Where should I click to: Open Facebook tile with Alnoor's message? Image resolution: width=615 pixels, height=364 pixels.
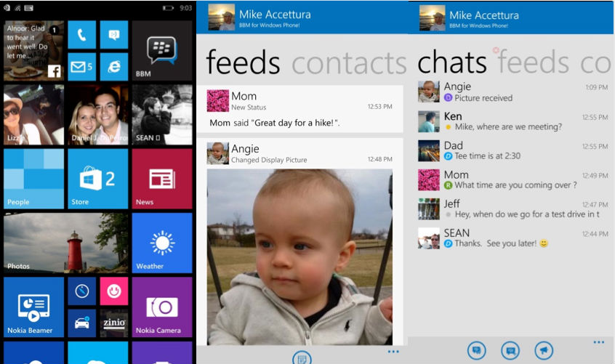pyautogui.click(x=33, y=51)
